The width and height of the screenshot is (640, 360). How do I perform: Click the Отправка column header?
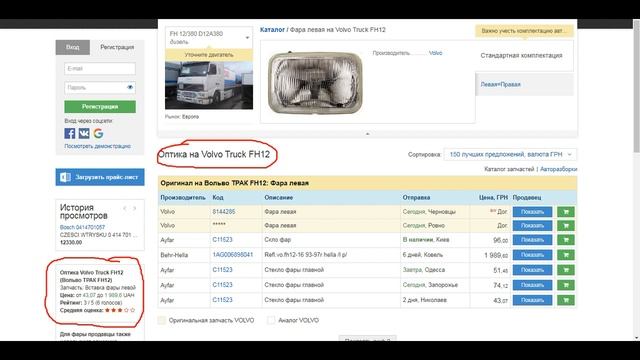pos(416,198)
